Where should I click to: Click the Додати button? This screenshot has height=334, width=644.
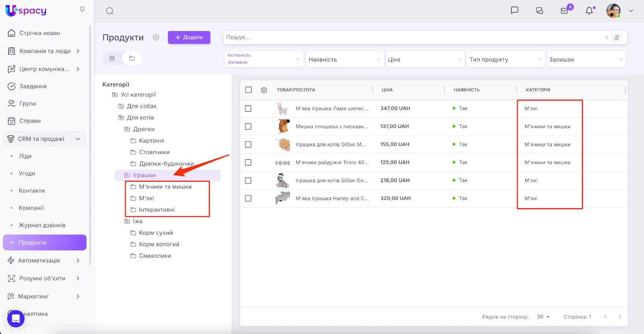coord(189,37)
